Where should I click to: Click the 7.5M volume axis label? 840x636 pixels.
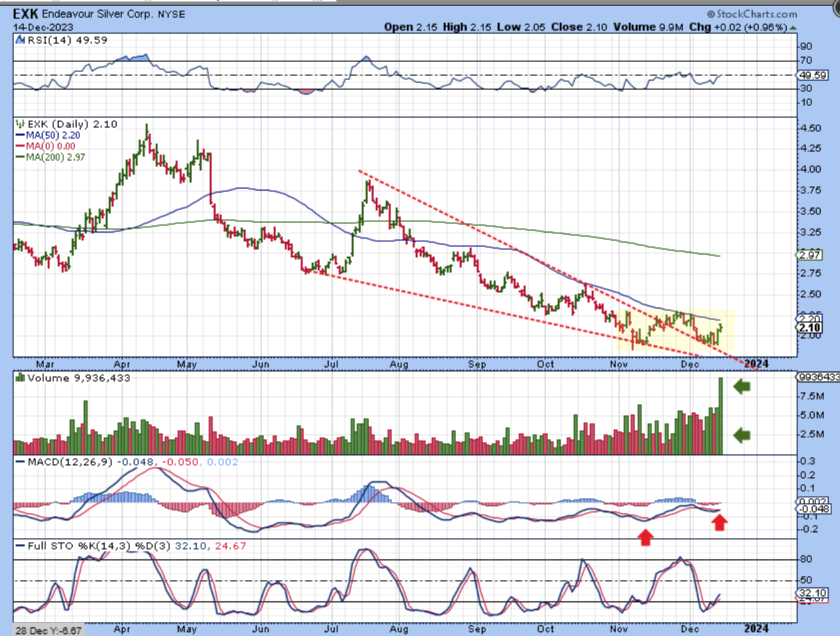tap(813, 397)
